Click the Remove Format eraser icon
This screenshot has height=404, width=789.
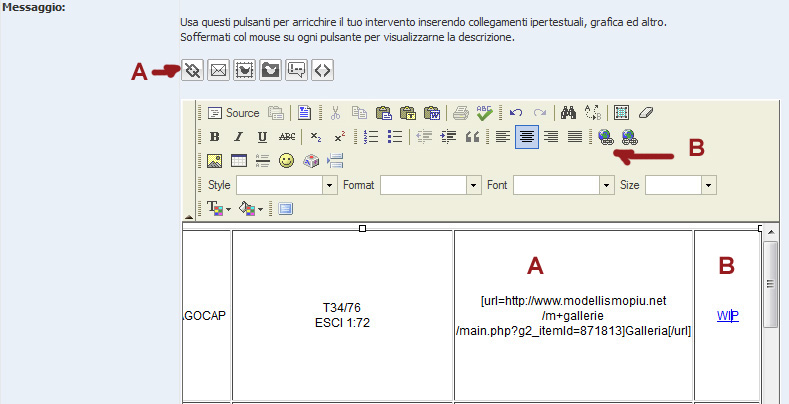coord(646,113)
